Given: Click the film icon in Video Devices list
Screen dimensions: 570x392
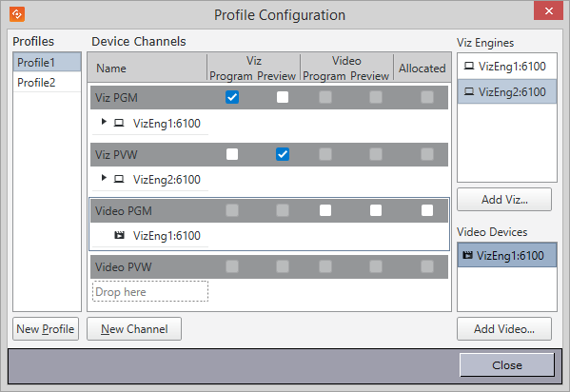Looking at the screenshot, I should click(467, 255).
